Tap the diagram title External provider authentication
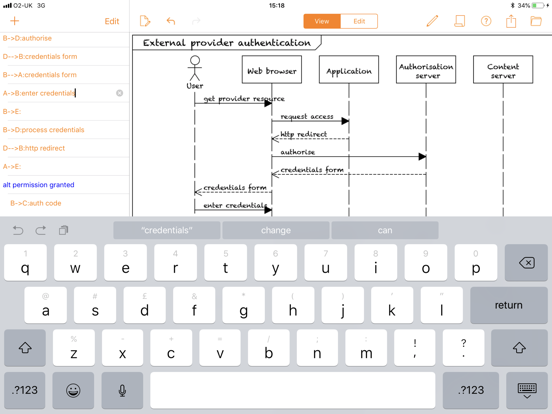 click(227, 43)
